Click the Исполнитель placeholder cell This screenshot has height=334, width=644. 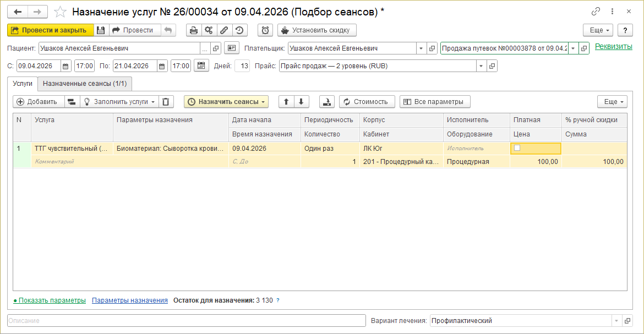click(477, 149)
